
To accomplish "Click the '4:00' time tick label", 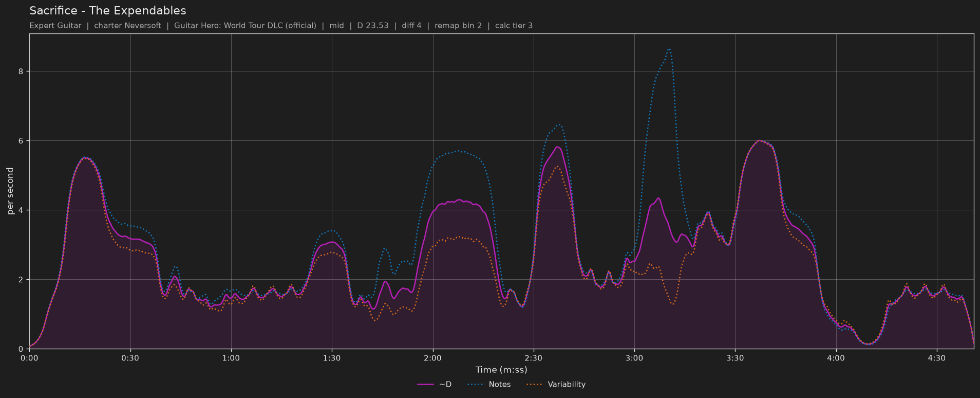I will click(x=836, y=358).
